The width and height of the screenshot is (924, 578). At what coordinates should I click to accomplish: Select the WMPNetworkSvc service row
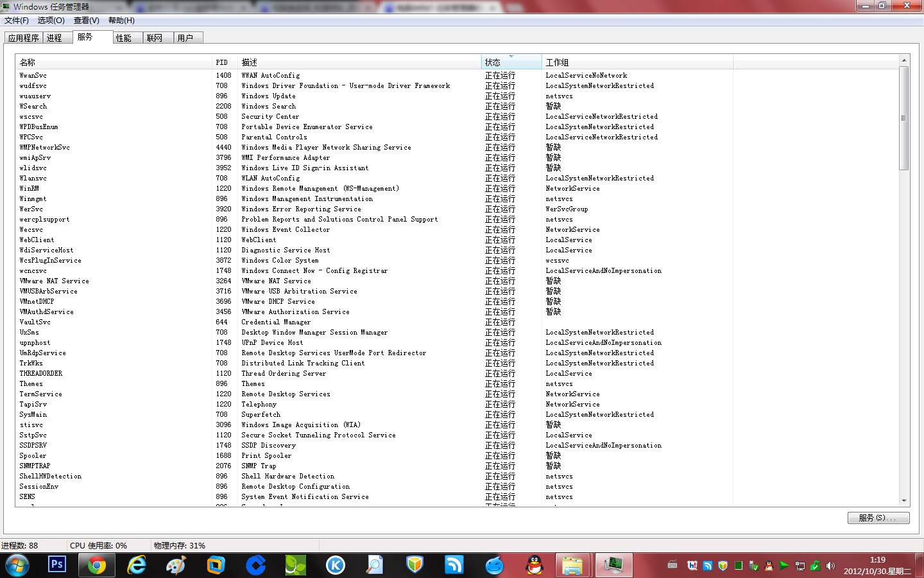tap(374, 147)
